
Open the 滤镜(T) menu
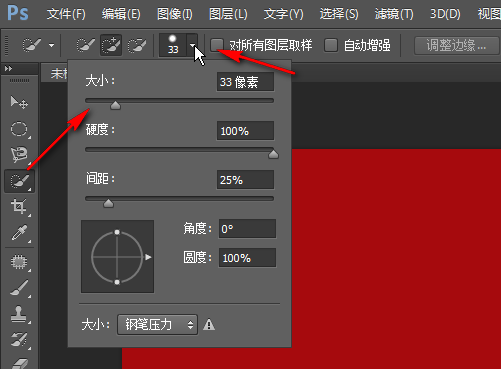pos(394,14)
